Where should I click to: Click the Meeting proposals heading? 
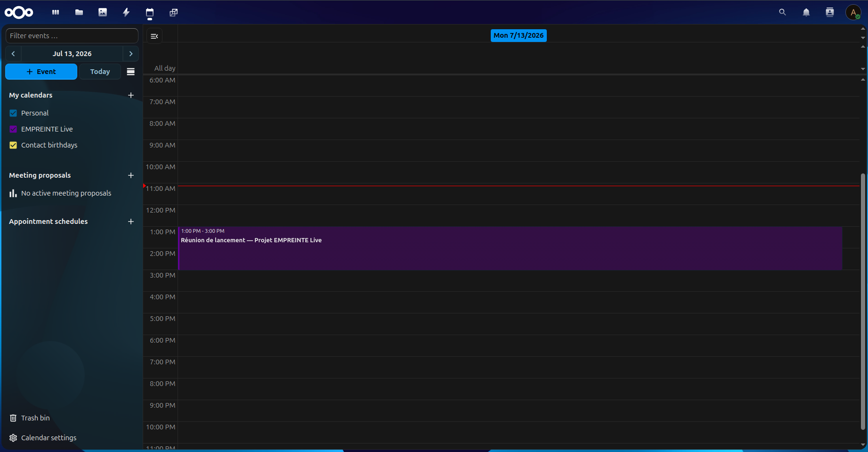40,175
